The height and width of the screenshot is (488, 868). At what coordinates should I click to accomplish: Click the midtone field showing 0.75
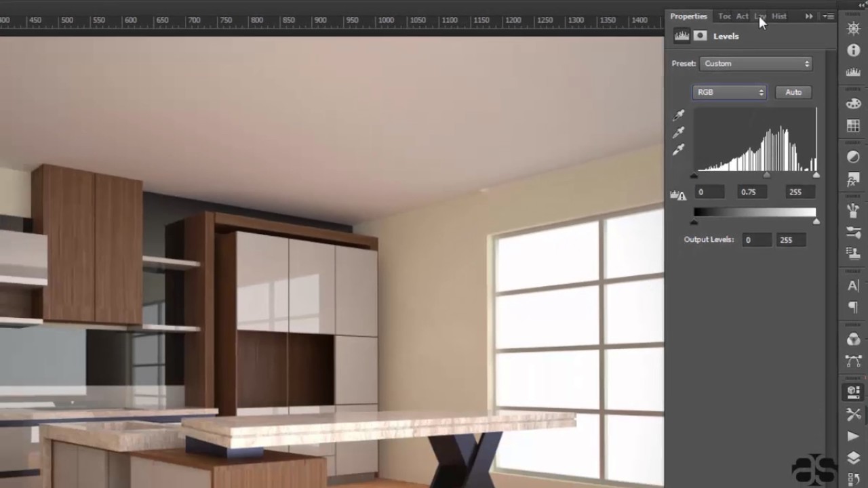753,192
